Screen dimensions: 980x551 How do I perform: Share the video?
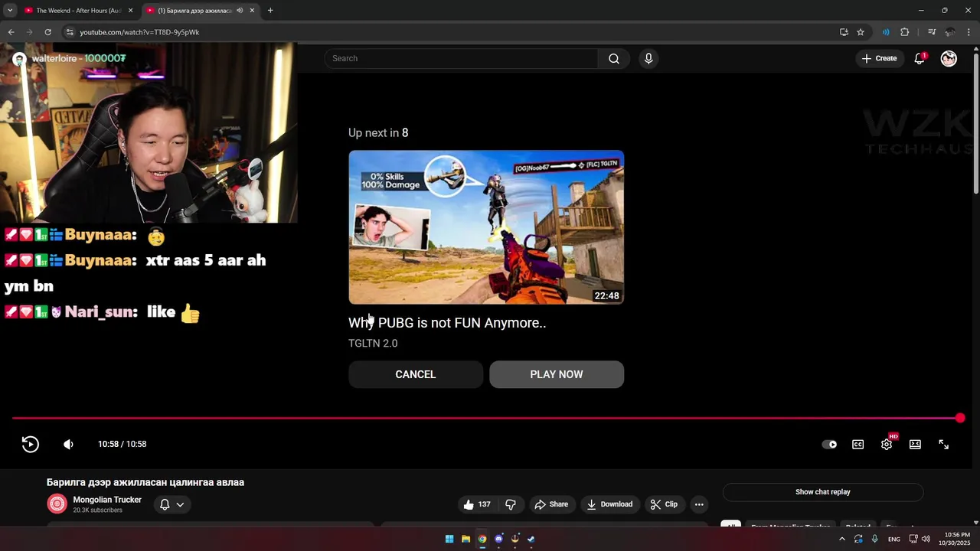(551, 504)
